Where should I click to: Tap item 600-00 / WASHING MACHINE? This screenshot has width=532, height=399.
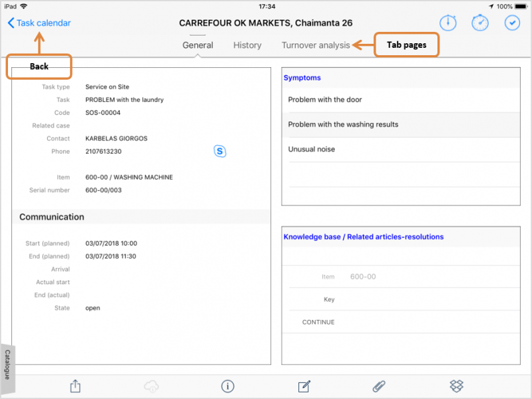(x=129, y=178)
